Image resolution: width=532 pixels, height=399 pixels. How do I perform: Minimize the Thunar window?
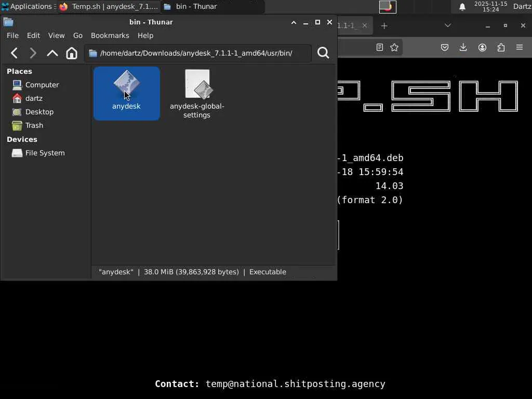(x=305, y=22)
